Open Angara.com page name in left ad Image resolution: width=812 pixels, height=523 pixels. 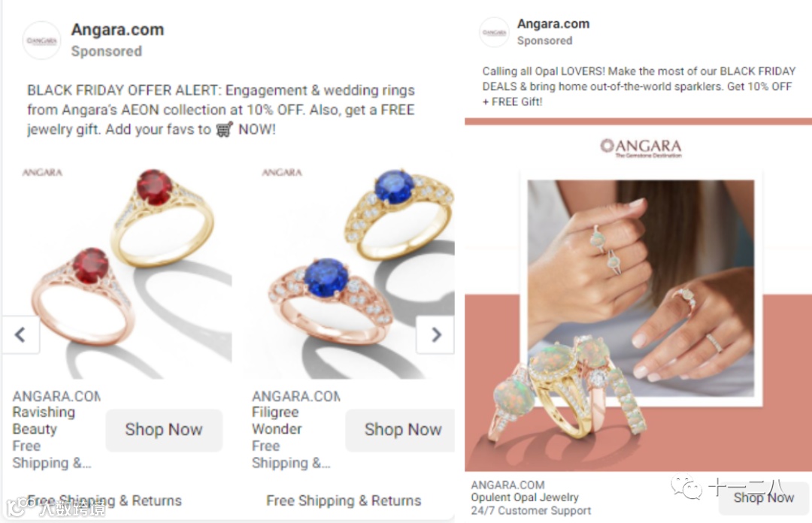click(x=117, y=30)
